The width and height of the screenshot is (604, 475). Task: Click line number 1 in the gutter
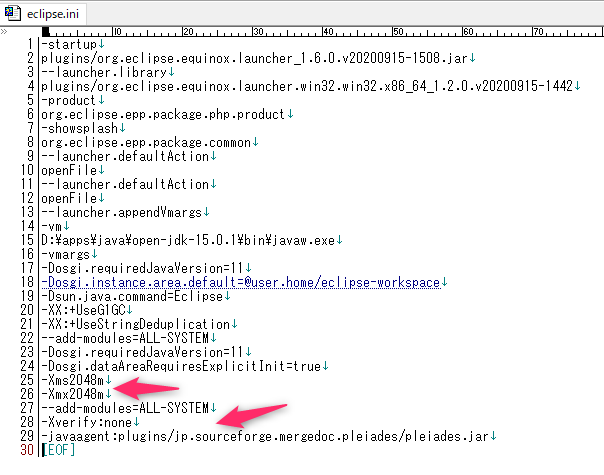coord(30,44)
